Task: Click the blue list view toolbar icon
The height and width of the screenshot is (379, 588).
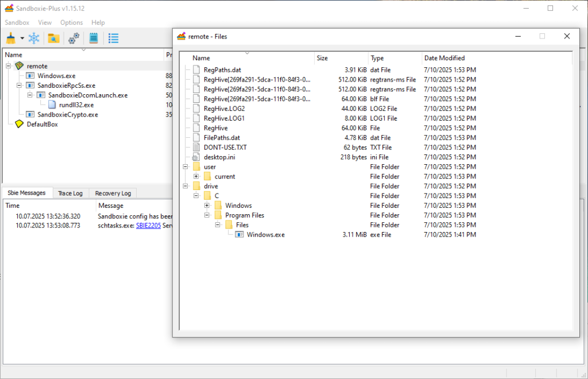Action: click(x=113, y=38)
